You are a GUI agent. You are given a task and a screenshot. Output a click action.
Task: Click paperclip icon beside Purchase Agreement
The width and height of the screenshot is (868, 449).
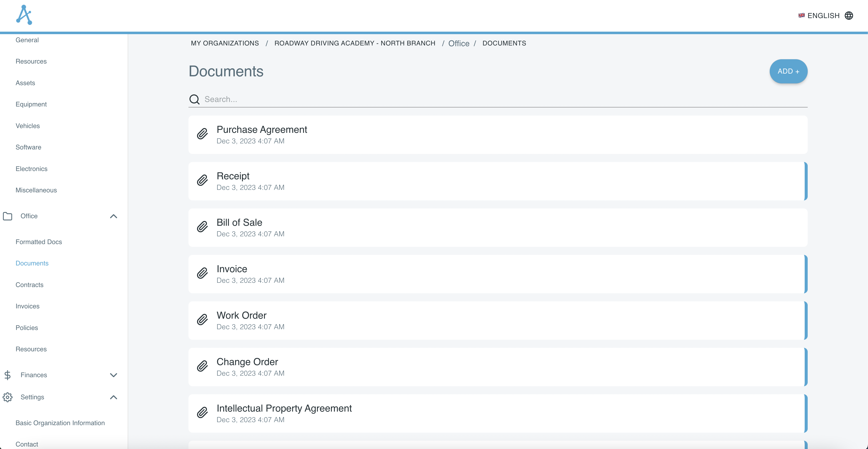click(x=202, y=134)
